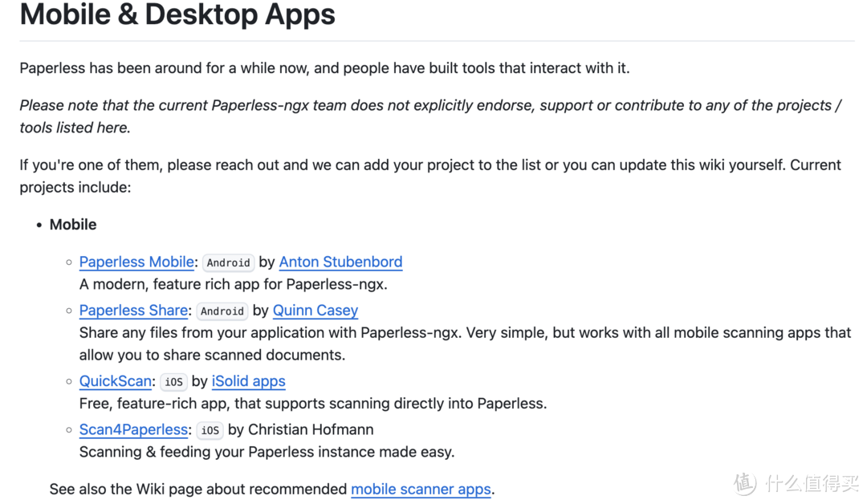Click the "Paperless has been around" intro paragraph

pos(324,68)
